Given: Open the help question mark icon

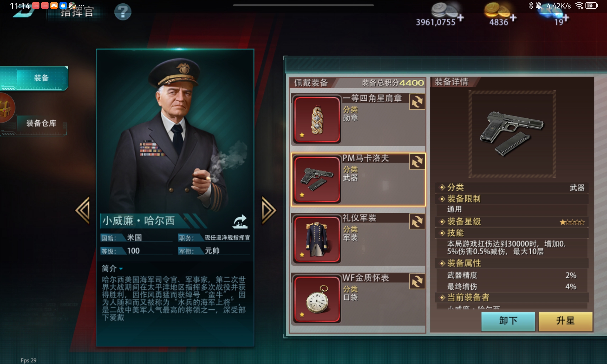Looking at the screenshot, I should (123, 12).
